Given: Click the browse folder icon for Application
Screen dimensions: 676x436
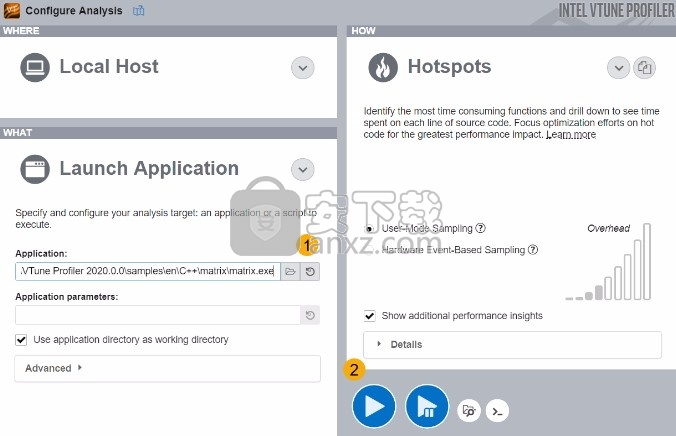Looking at the screenshot, I should coord(290,272).
